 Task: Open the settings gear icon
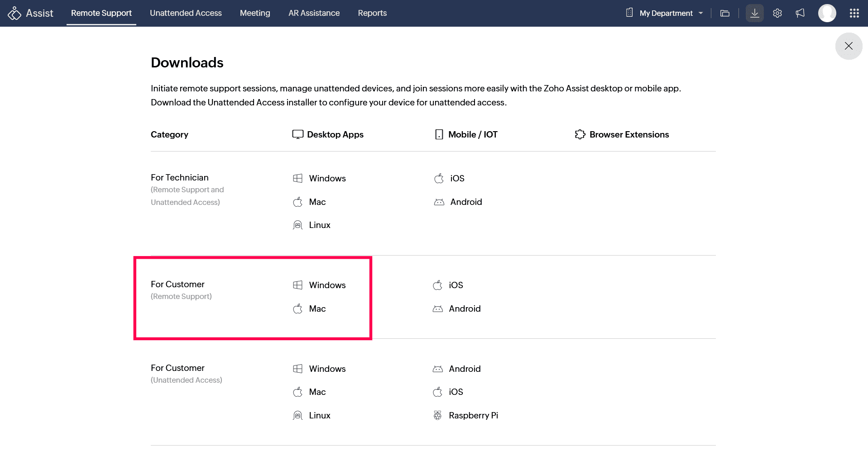click(x=777, y=13)
